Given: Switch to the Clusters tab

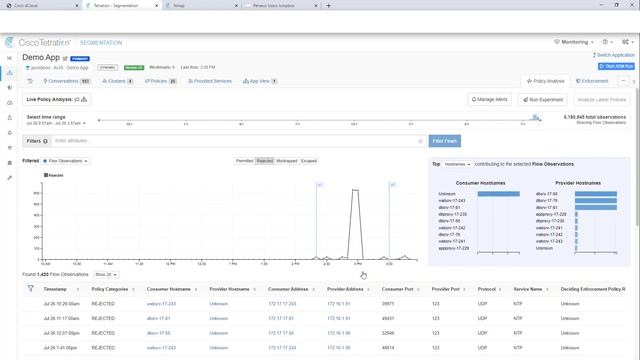Looking at the screenshot, I should (x=118, y=81).
